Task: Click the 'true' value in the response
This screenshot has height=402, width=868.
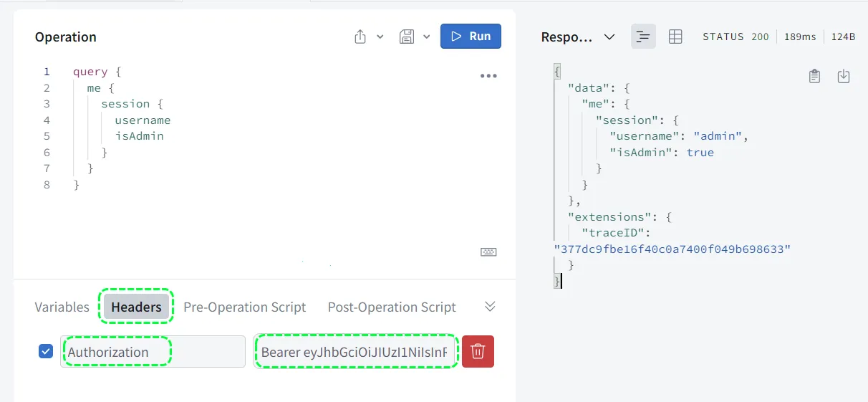Action: pos(700,152)
